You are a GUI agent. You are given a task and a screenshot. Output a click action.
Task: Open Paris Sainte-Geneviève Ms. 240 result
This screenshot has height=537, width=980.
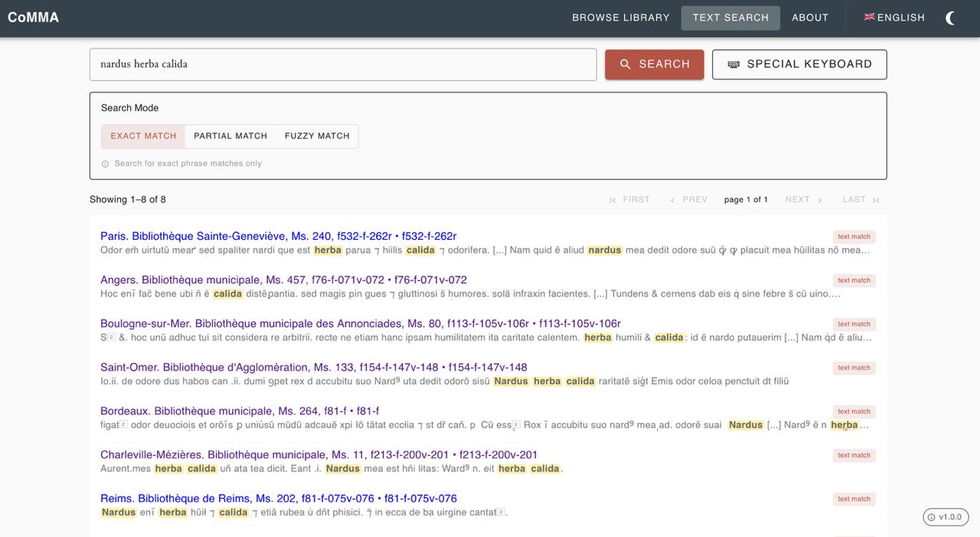[x=278, y=236]
